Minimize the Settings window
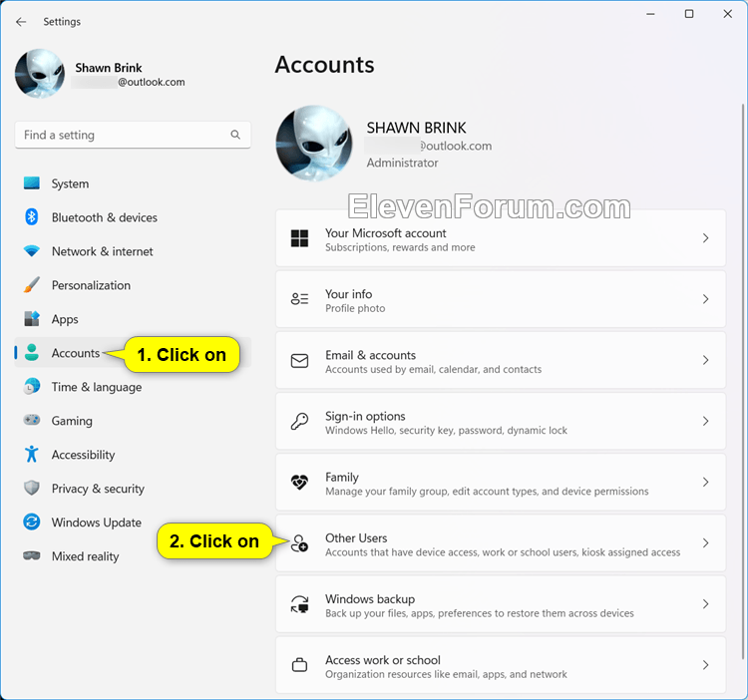 point(650,14)
